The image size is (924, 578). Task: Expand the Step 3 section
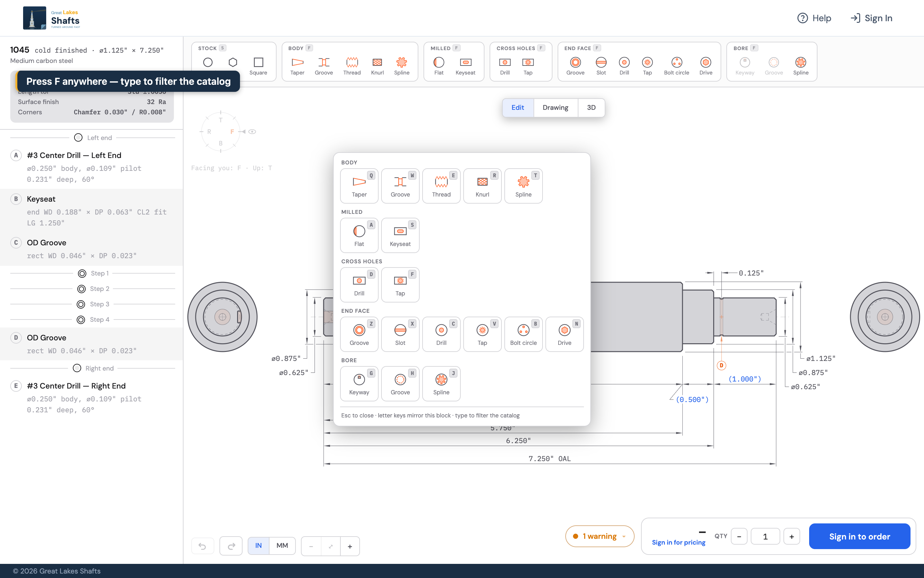click(93, 304)
